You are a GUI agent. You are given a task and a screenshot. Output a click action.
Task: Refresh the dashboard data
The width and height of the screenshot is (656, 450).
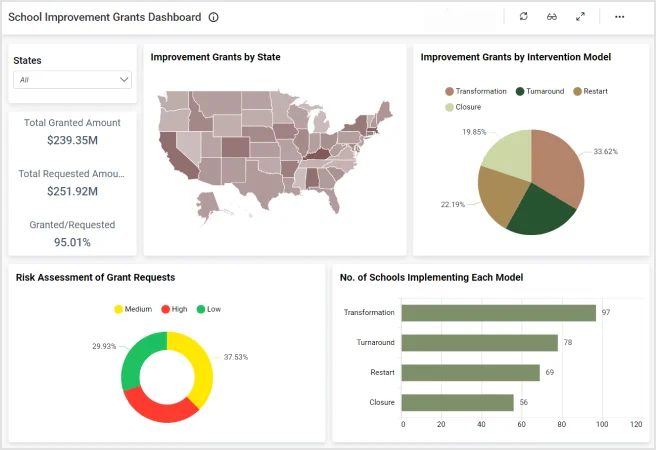523,17
